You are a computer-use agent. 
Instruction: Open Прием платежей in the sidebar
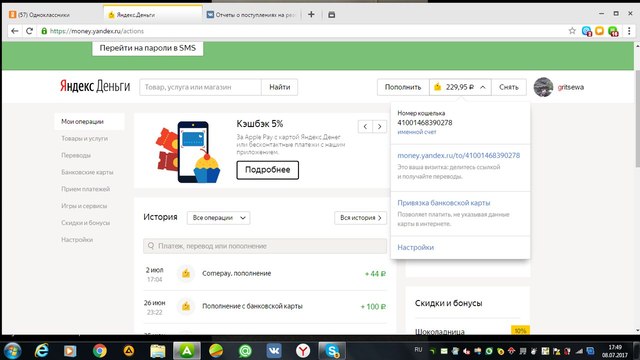click(x=85, y=189)
